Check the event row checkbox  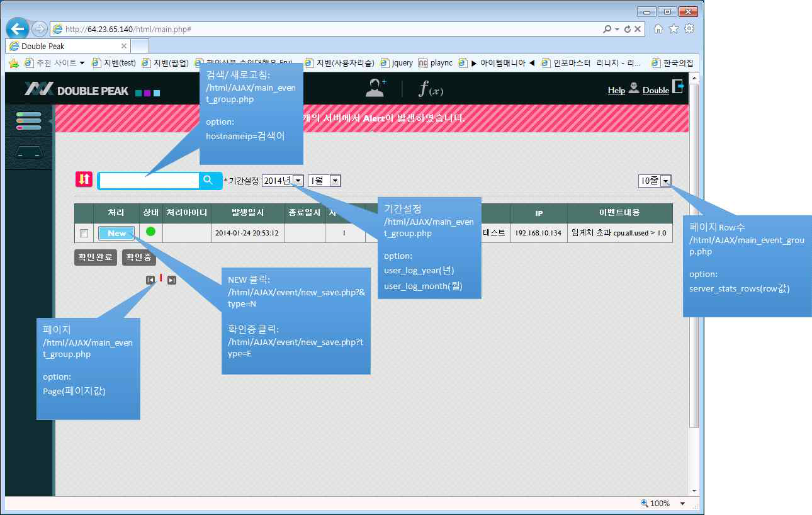[84, 234]
